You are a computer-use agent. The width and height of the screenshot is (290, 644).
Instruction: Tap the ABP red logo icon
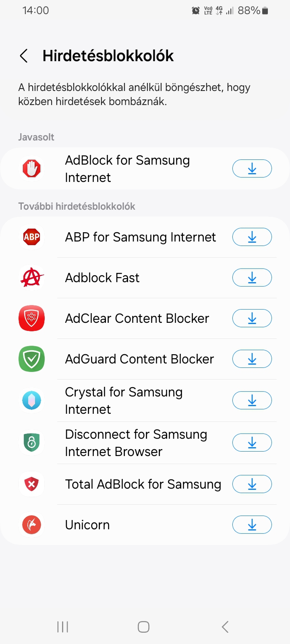pos(31,237)
